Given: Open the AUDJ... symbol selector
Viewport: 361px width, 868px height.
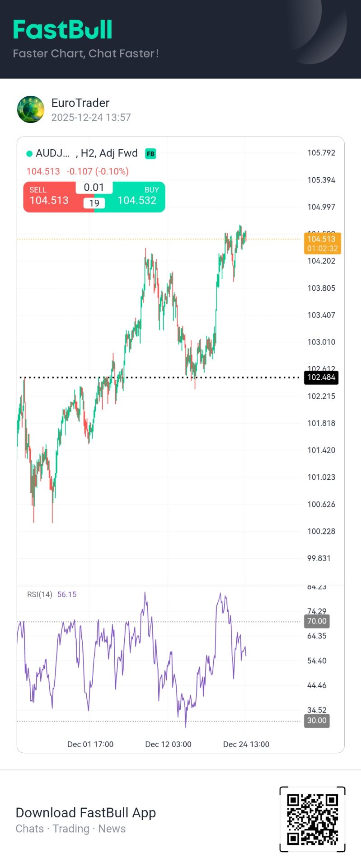Looking at the screenshot, I should pos(53,153).
